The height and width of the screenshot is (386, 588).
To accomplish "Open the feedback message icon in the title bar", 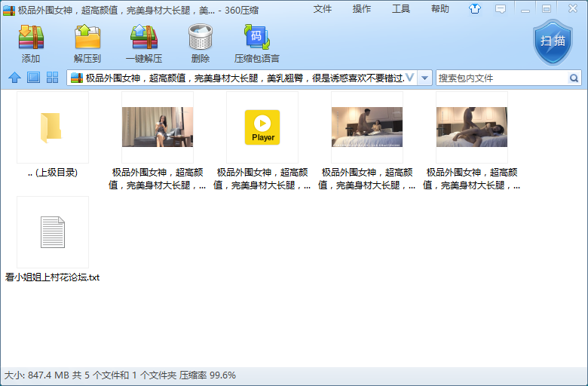I will point(501,9).
